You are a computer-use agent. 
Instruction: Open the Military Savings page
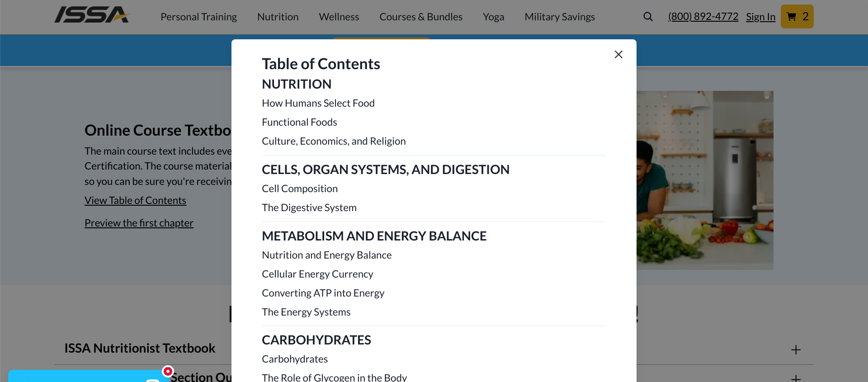(x=559, y=17)
